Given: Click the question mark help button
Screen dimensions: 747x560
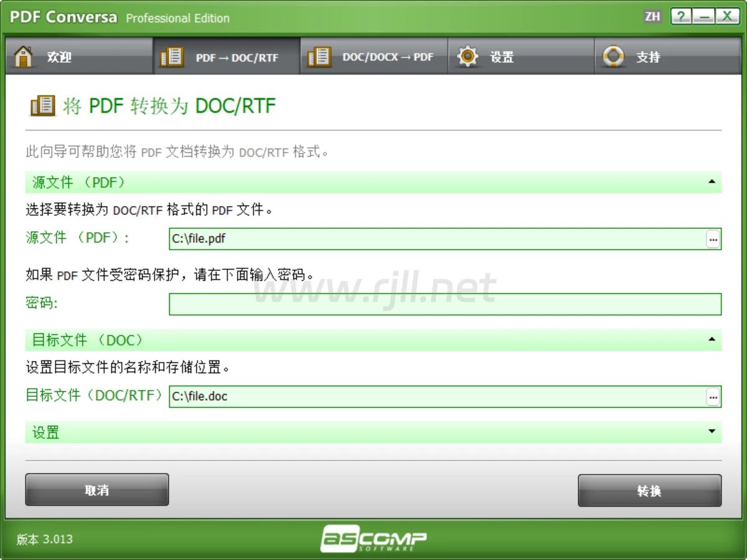Looking at the screenshot, I should (x=682, y=17).
